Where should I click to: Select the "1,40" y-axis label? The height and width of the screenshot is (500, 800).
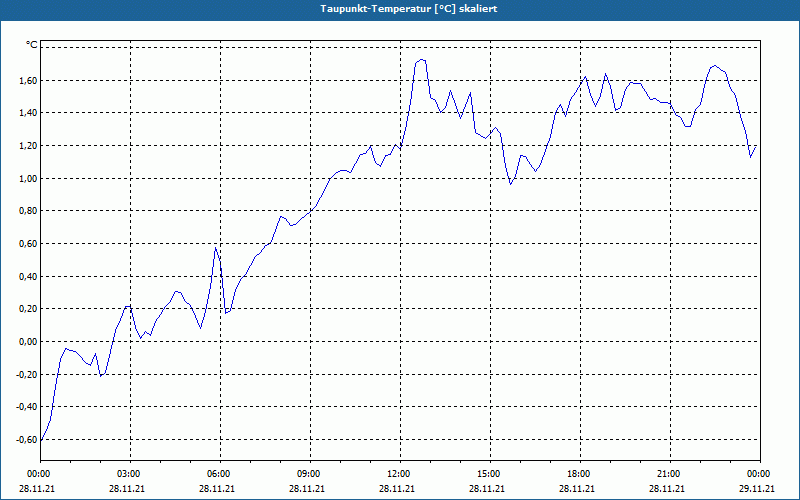28,113
